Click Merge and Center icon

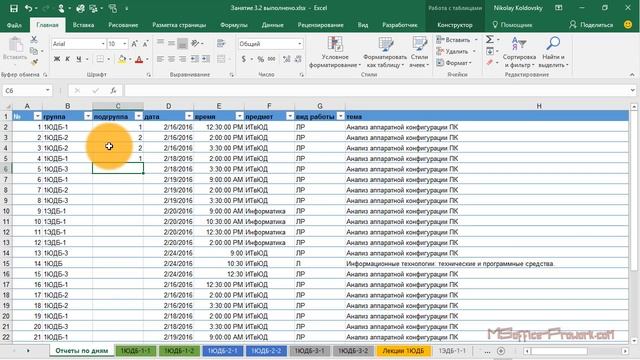221,60
